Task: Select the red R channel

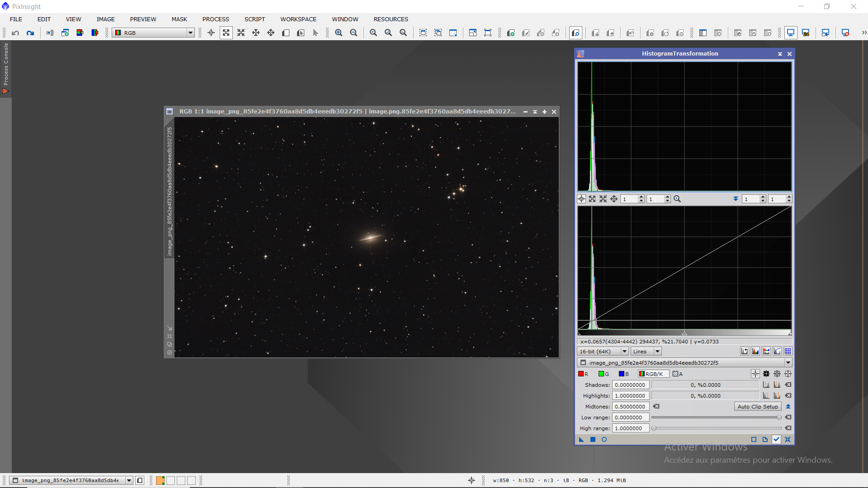Action: pos(583,374)
